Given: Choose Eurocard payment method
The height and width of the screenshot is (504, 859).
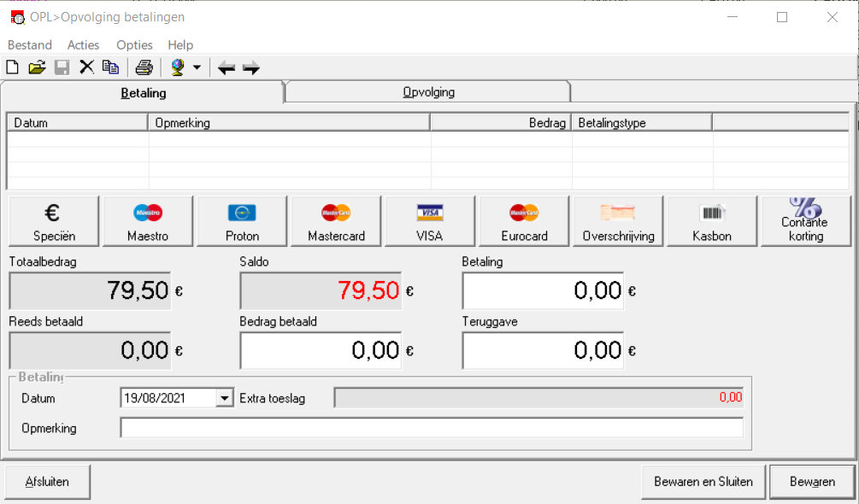Looking at the screenshot, I should pyautogui.click(x=524, y=221).
